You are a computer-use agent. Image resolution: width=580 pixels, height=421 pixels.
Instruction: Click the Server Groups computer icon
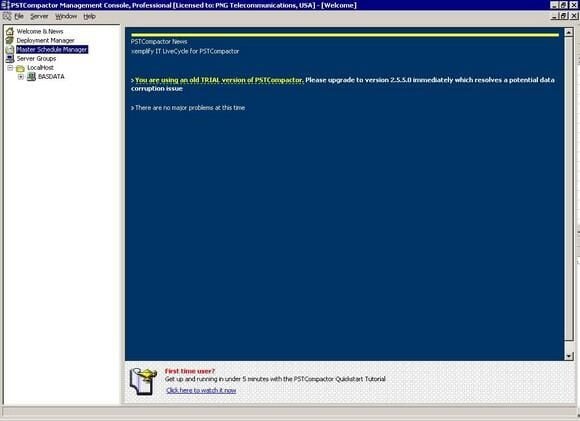pyautogui.click(x=10, y=58)
